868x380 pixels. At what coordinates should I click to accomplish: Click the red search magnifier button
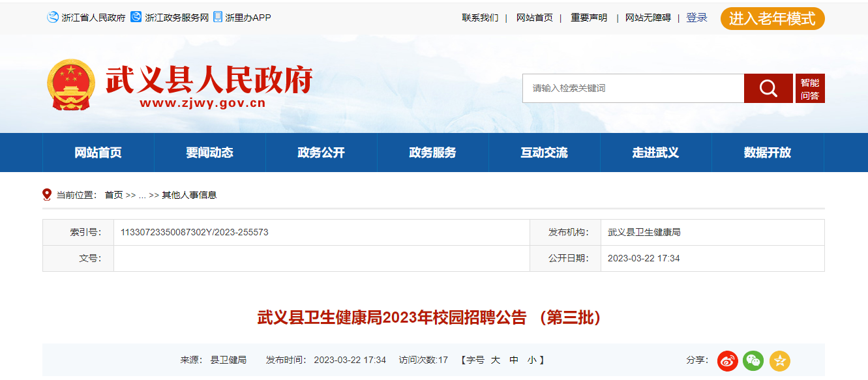(768, 88)
